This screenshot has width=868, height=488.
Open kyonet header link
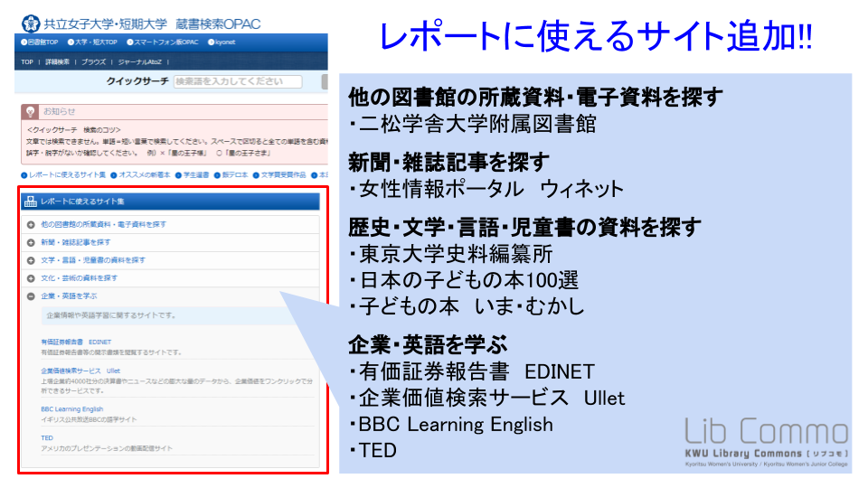(222, 42)
